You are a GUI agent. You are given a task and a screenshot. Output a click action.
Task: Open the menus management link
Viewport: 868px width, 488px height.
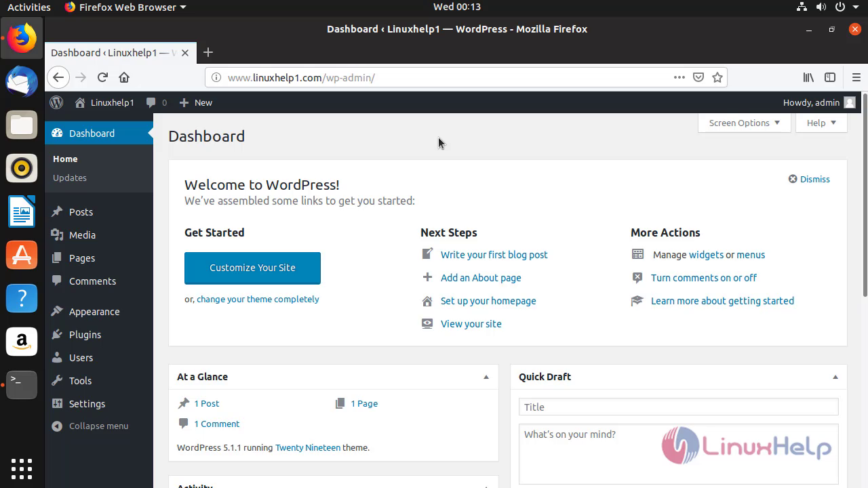(751, 255)
